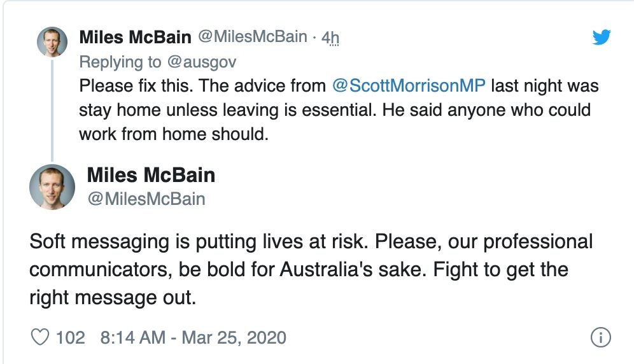Image resolution: width=634 pixels, height=364 pixels.
Task: Click the Twitter bird logo
Action: click(601, 38)
